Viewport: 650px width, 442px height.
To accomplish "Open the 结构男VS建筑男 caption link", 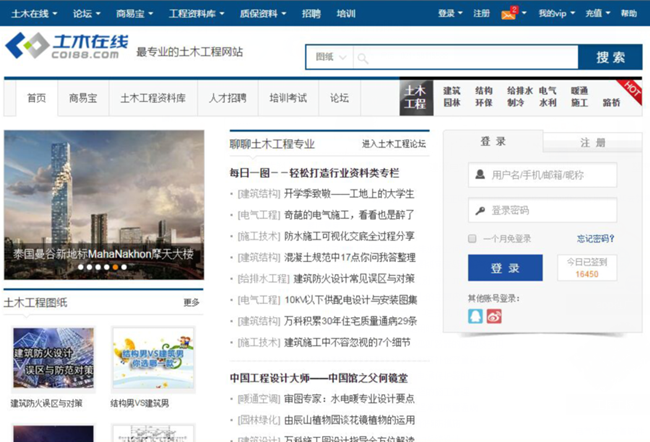I will point(140,403).
